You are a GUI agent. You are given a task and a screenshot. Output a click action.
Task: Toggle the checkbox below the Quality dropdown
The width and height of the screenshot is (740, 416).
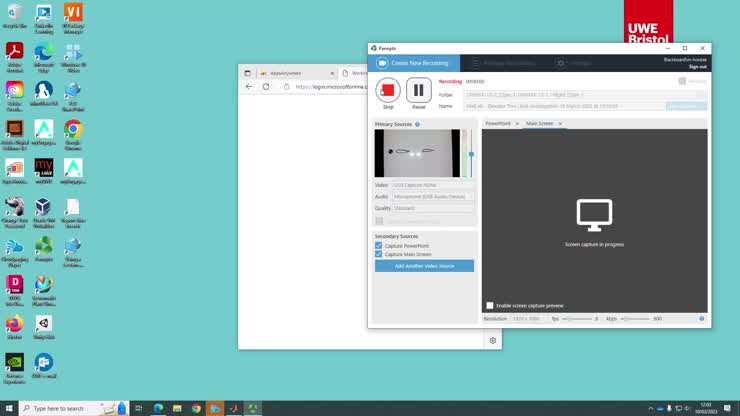tap(379, 221)
